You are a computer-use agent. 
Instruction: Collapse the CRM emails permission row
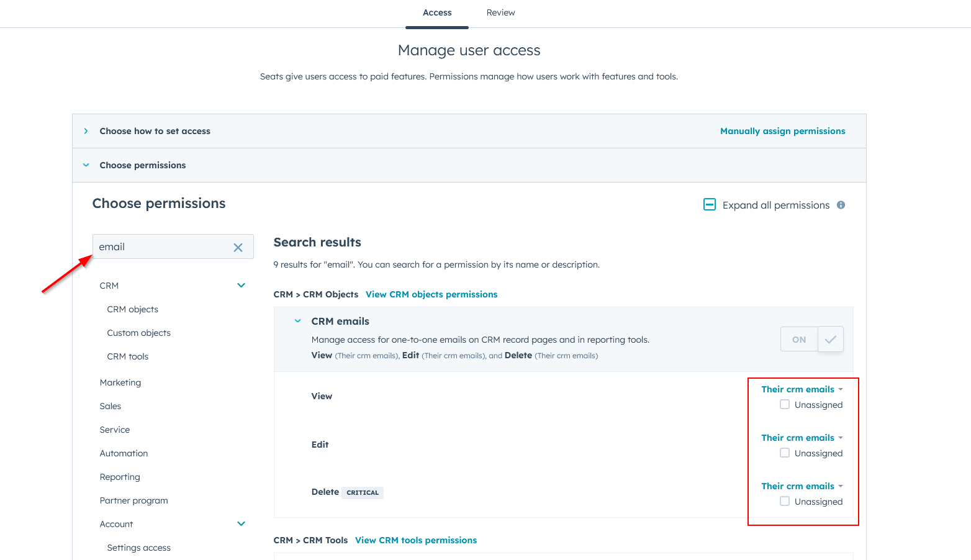click(x=297, y=320)
